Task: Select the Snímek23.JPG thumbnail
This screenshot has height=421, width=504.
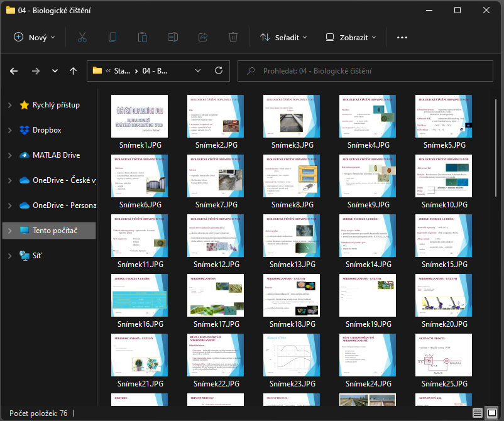Action: pyautogui.click(x=292, y=355)
